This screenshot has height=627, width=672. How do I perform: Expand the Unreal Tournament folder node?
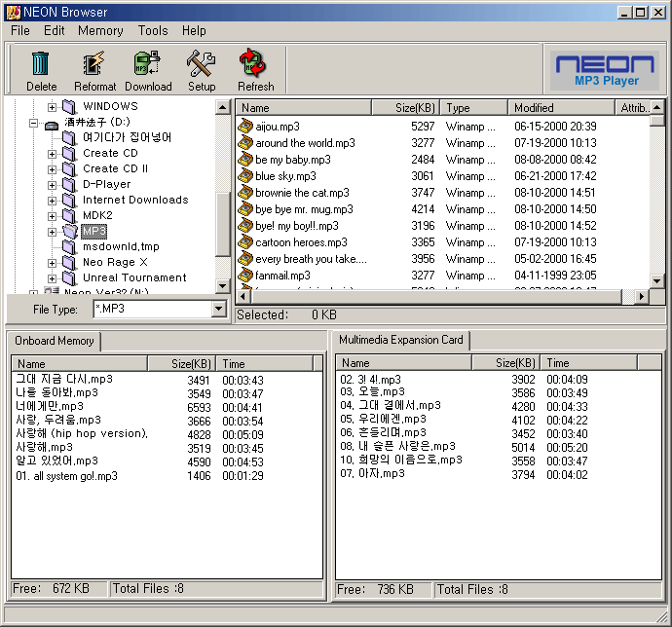tap(53, 278)
